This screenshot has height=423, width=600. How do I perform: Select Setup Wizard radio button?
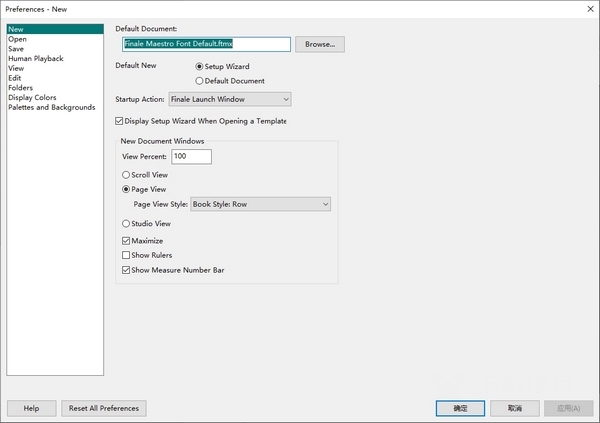tap(198, 65)
